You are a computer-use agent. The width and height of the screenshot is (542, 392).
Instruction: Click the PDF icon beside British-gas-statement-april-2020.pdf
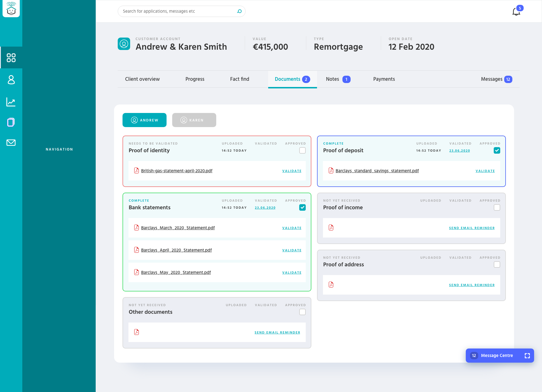click(136, 171)
